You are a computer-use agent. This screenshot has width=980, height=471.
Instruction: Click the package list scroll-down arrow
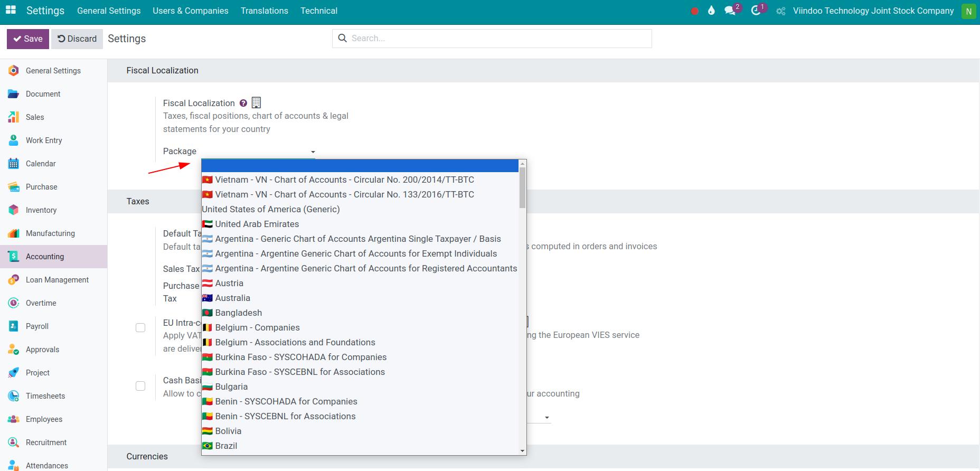click(523, 450)
